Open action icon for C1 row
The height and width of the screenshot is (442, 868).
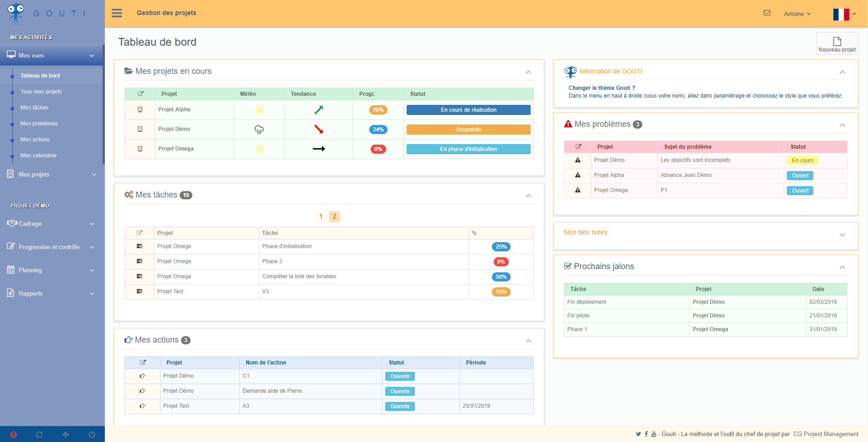click(142, 376)
